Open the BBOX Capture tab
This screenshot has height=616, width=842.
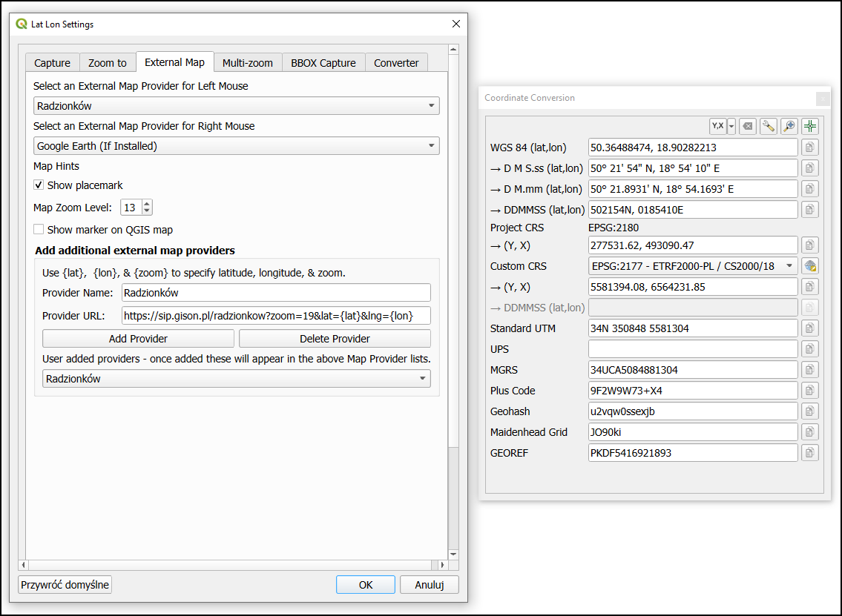(323, 63)
